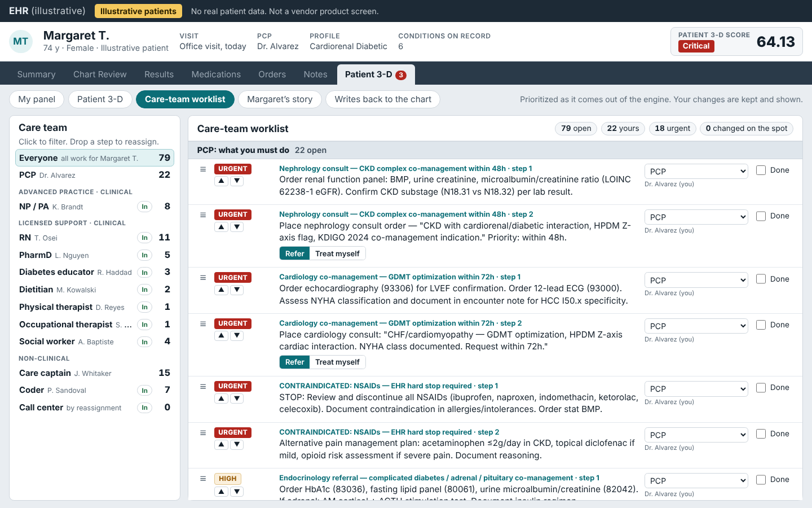
Task: Select the My panel pill
Action: point(37,99)
